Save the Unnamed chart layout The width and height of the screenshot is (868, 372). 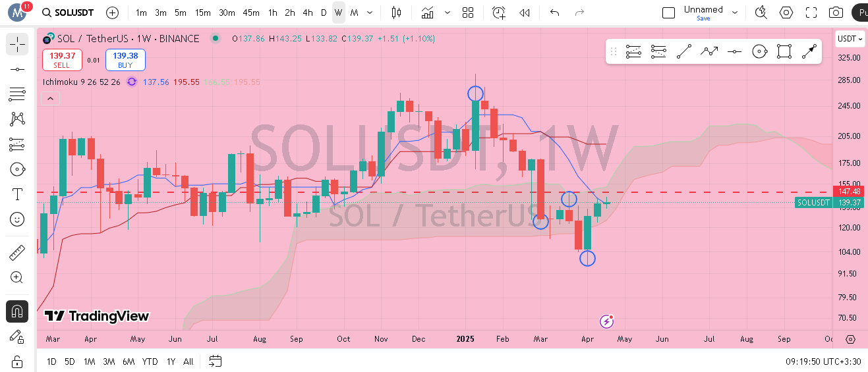click(703, 18)
